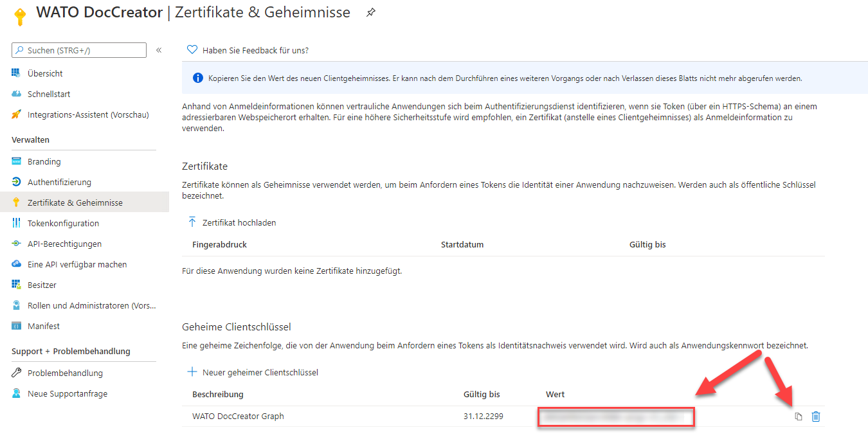Open the Übersicht menu item
This screenshot has height=448, width=868.
pyautogui.click(x=45, y=73)
